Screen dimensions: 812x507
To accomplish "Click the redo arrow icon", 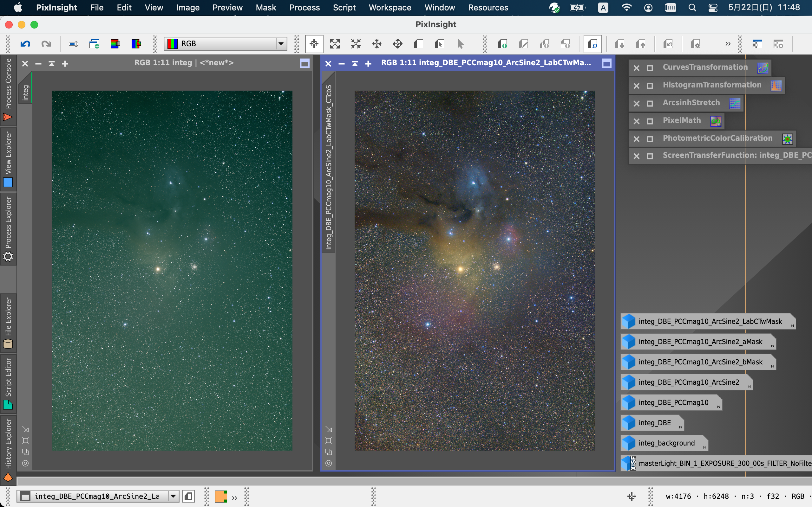I will click(46, 44).
